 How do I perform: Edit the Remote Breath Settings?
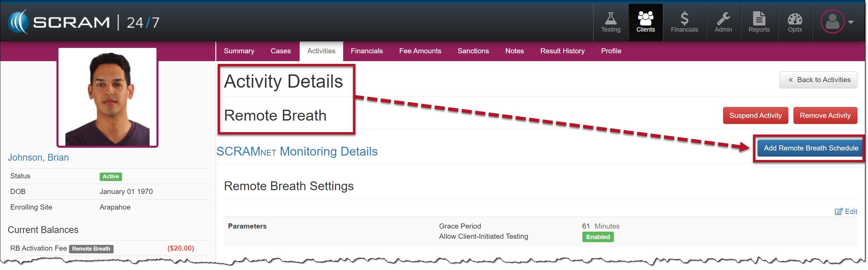846,212
